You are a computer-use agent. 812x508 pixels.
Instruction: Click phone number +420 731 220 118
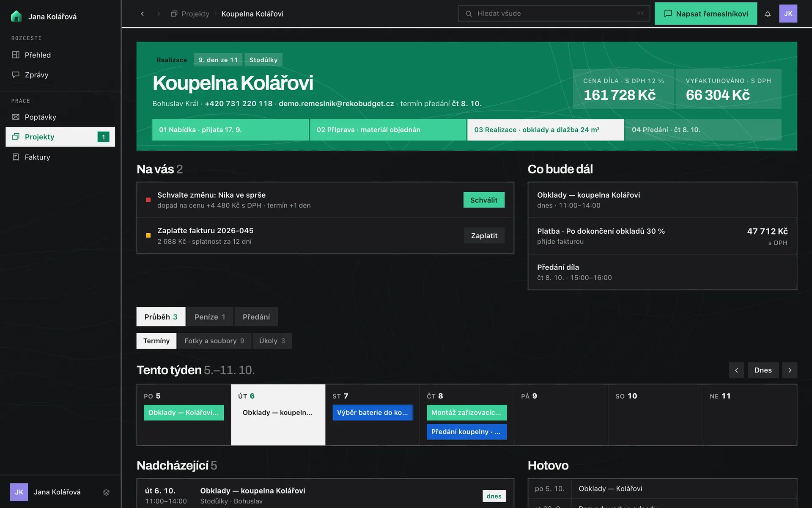(239, 103)
